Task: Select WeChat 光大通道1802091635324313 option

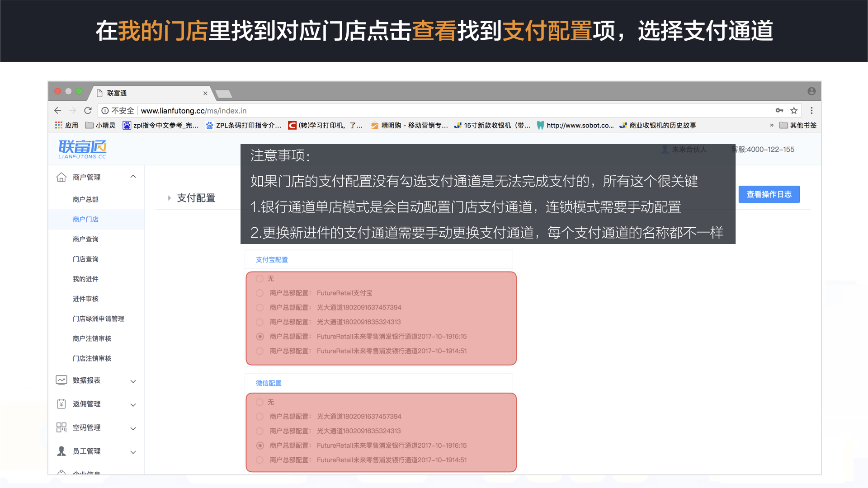Action: [259, 431]
